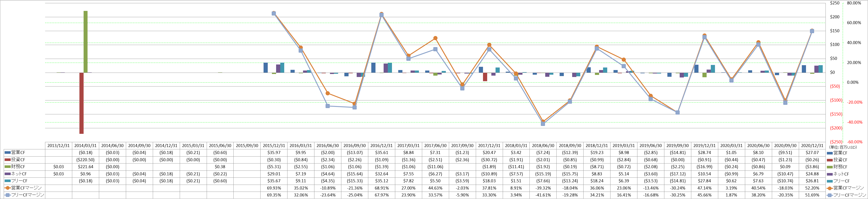Click the 2019/12/31 column header
The height and width of the screenshot is (199, 868).
[705, 145]
